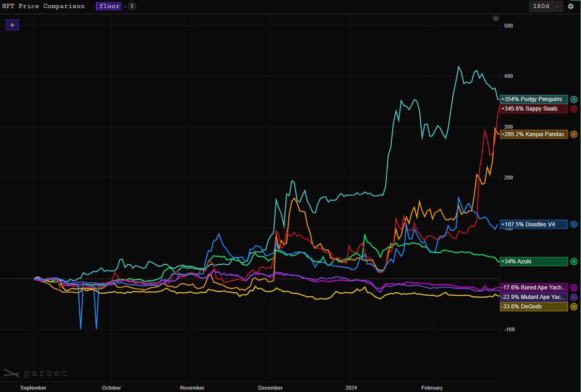Click the November axis label
This screenshot has width=581, height=392.
point(192,388)
